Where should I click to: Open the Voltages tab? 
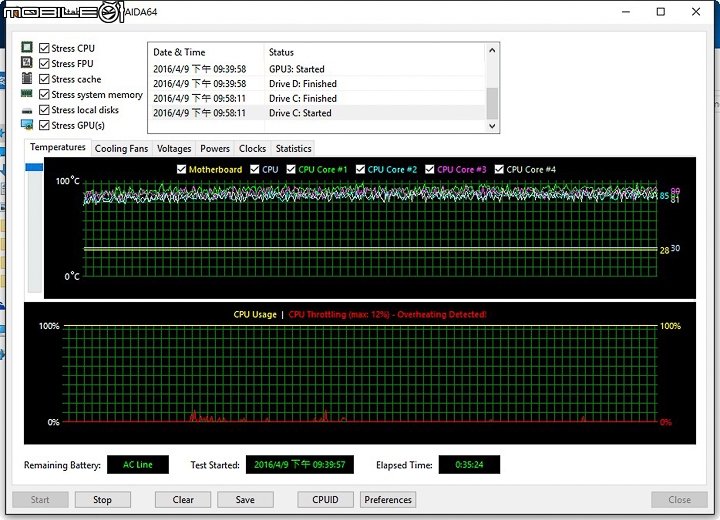pos(174,148)
